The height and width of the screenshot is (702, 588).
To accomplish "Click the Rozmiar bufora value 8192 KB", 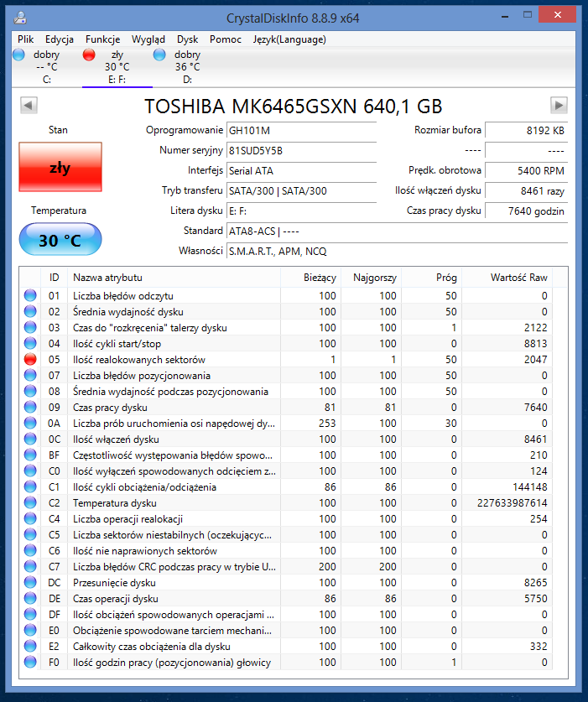I will 526,131.
